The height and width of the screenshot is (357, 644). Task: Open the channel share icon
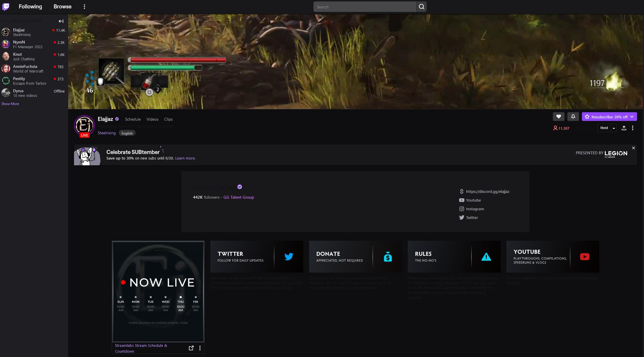[x=624, y=128]
